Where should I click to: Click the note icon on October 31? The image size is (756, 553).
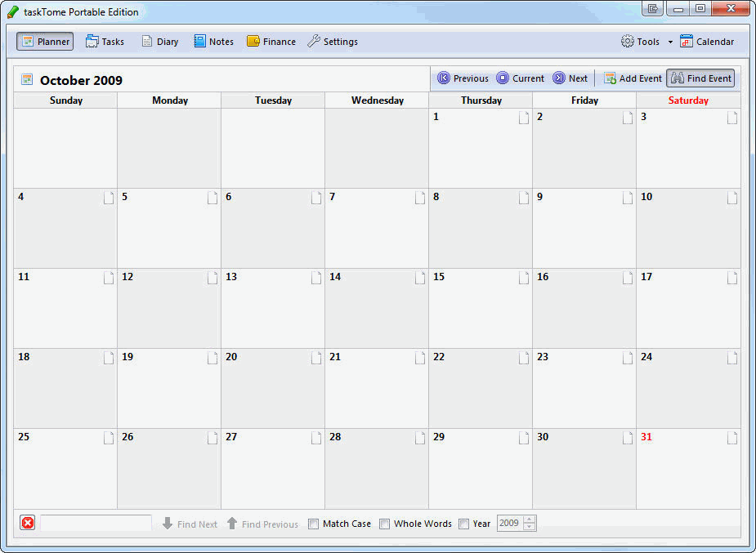[x=732, y=437]
